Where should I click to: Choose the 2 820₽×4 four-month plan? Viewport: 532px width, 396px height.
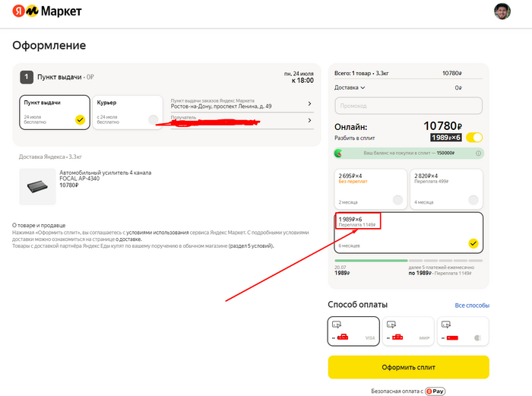pyautogui.click(x=445, y=188)
